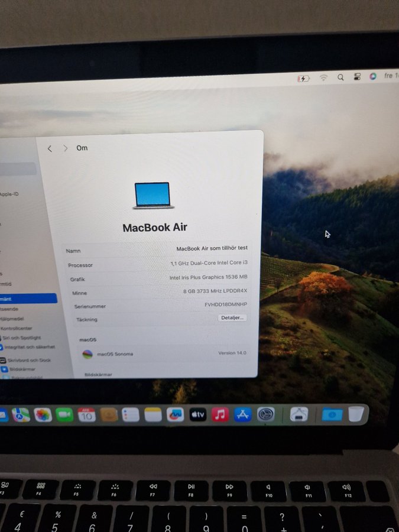
Task: Go back with the left chevron
Action: coord(50,149)
